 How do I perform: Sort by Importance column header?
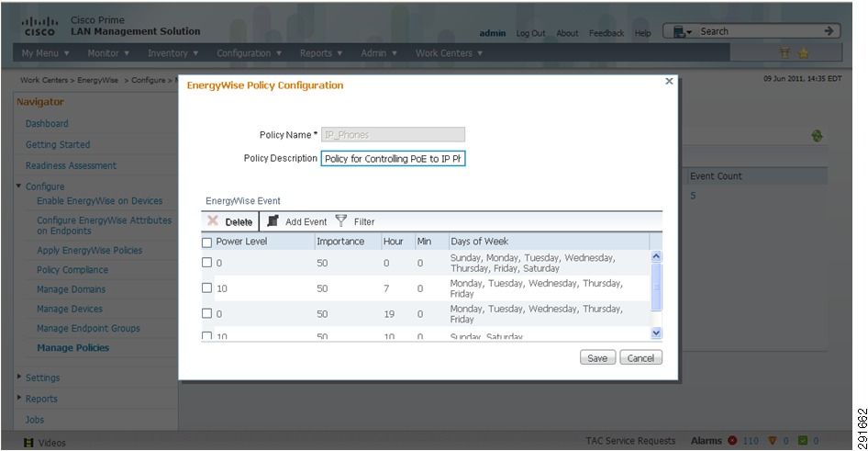coord(340,242)
